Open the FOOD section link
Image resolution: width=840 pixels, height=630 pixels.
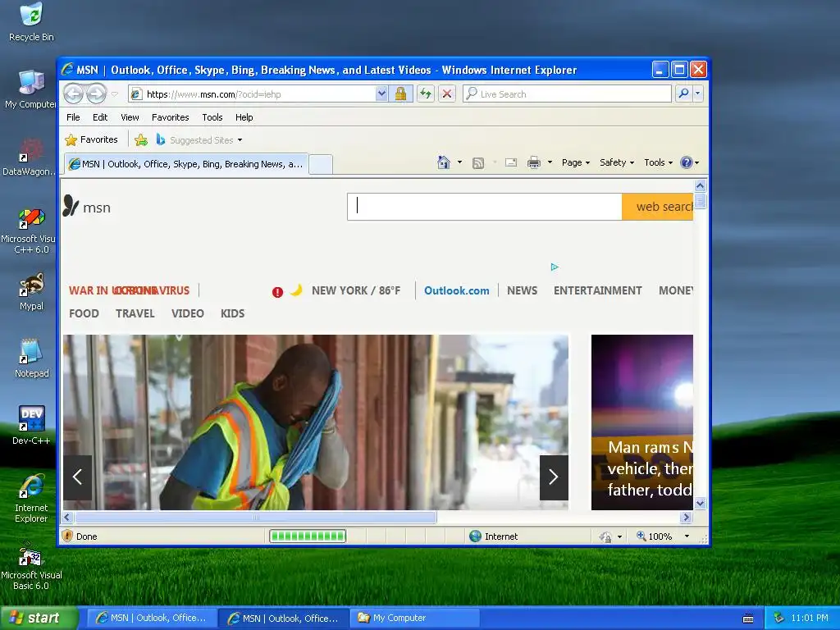[84, 313]
